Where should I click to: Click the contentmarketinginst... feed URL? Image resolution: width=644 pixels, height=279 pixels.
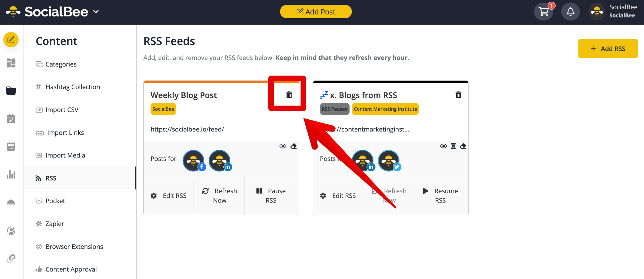coord(365,129)
